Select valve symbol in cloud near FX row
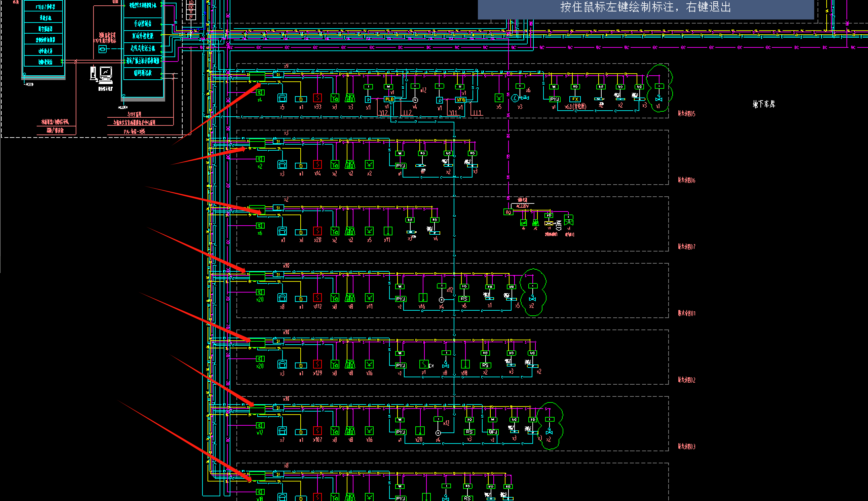The image size is (868, 501). click(659, 99)
